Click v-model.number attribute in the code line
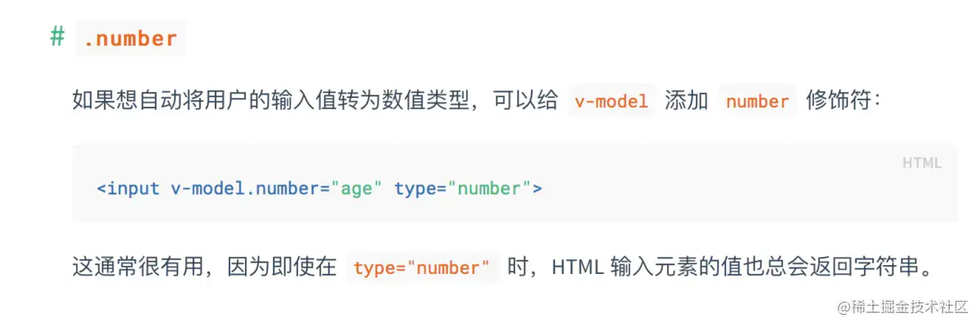This screenshot has height=327, width=980. click(x=245, y=188)
